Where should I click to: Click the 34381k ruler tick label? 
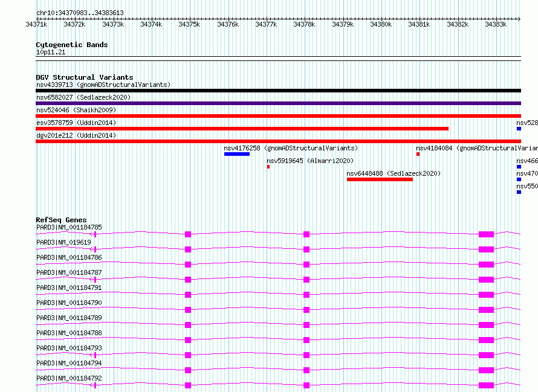pyautogui.click(x=419, y=24)
